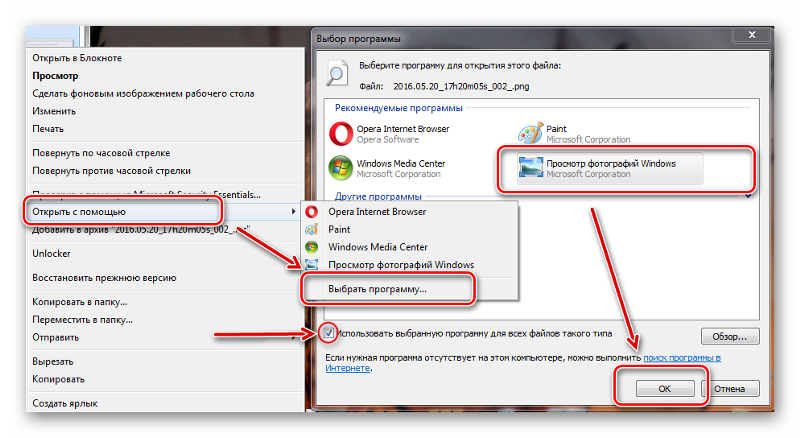The image size is (800, 438).
Task: Click the Рекомендуемые программы group header
Action: pyautogui.click(x=398, y=108)
